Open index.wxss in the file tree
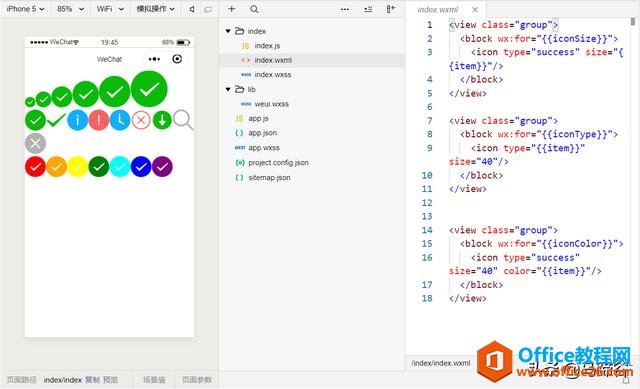Screen dimensions: 640x389 (x=273, y=75)
